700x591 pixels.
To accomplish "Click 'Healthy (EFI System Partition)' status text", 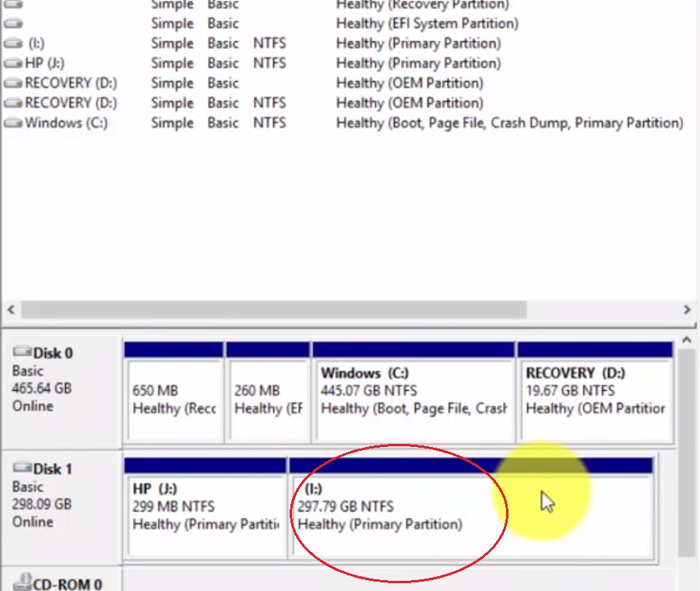I will 427,23.
